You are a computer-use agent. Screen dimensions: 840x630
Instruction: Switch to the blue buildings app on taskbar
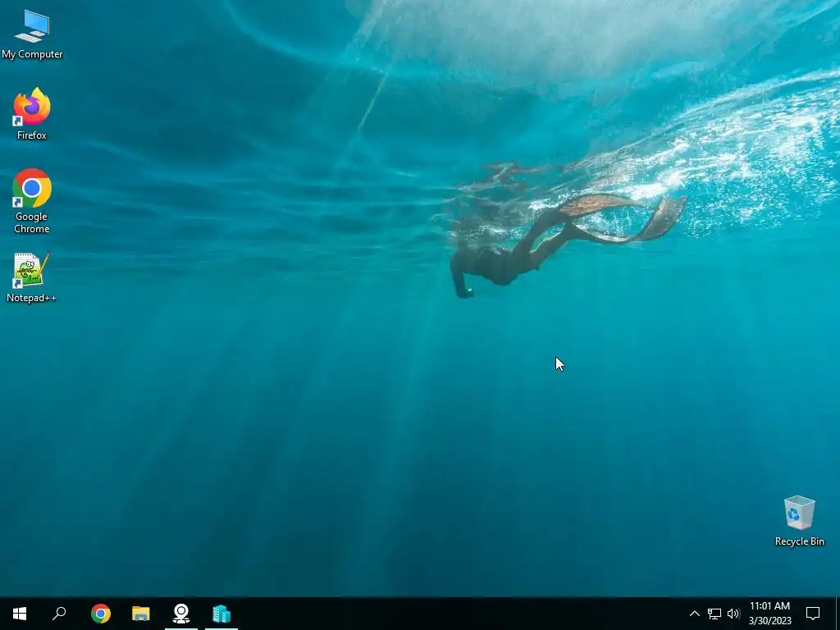click(221, 614)
